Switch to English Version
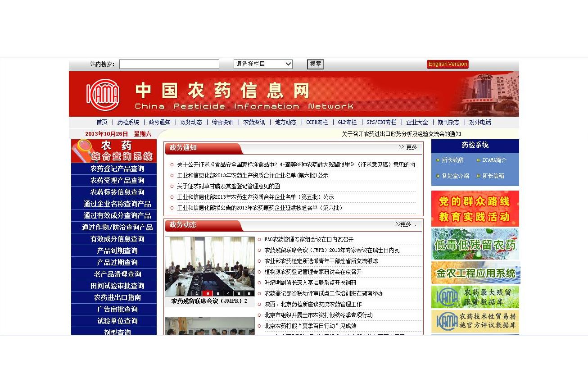Screen dimensions: 588x392 pos(448,64)
